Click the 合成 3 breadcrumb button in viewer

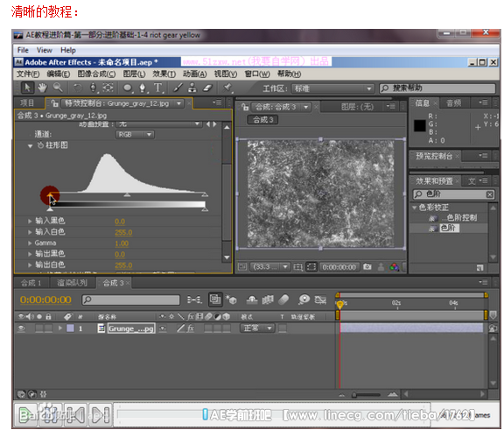pyautogui.click(x=262, y=120)
